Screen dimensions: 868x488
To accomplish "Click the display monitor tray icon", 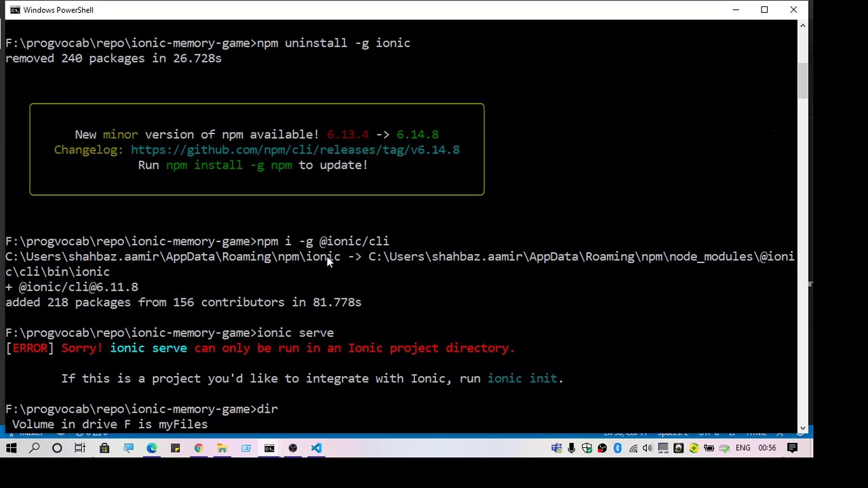I will [663, 448].
